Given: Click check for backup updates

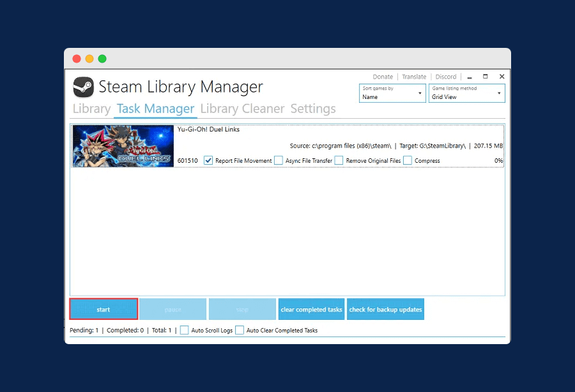Looking at the screenshot, I should 385,310.
